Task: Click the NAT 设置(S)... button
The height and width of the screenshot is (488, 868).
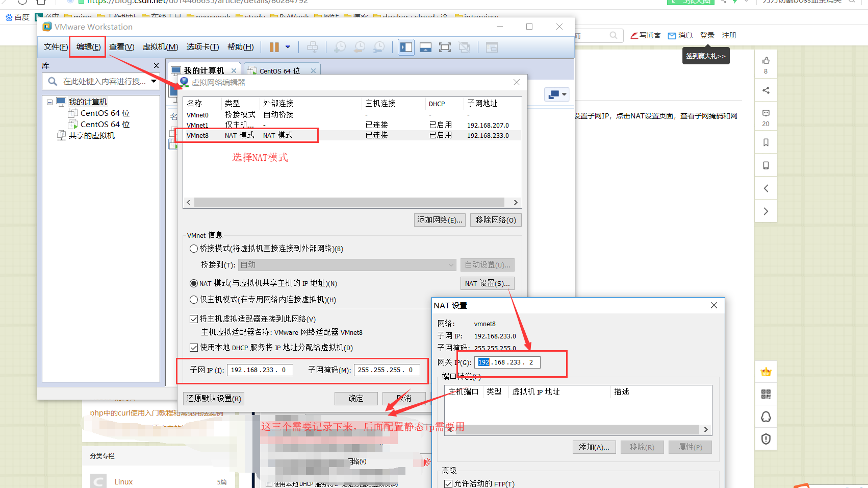Action: pyautogui.click(x=487, y=283)
